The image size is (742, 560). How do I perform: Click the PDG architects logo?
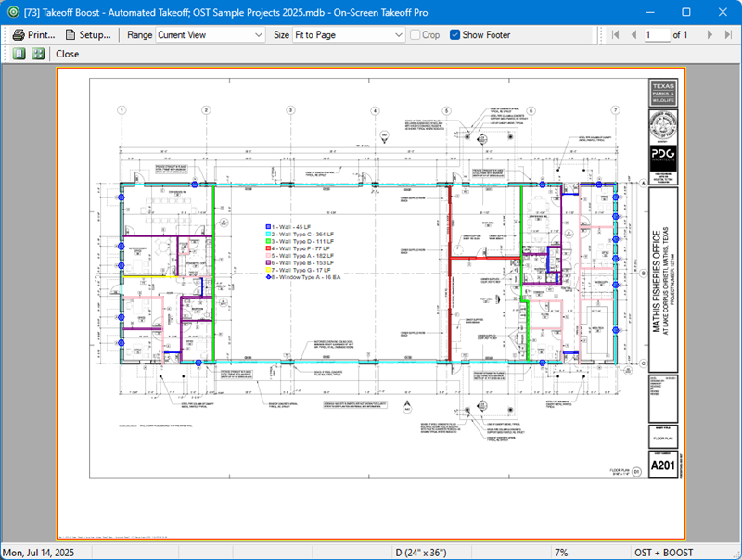(663, 156)
